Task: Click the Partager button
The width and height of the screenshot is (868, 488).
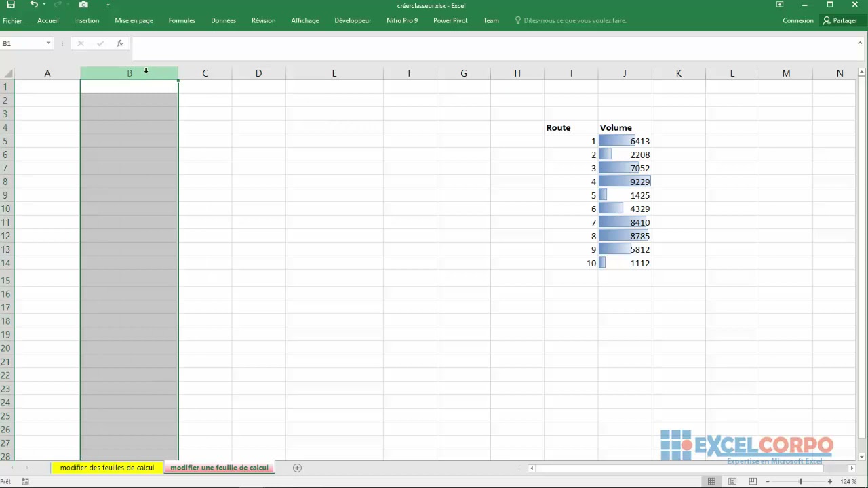Action: (840, 20)
